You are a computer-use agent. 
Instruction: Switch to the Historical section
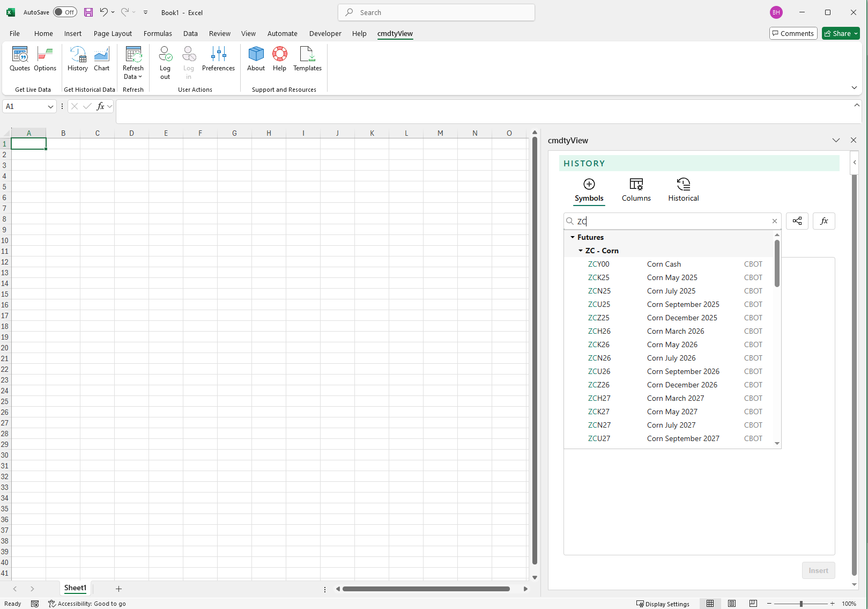click(x=684, y=190)
